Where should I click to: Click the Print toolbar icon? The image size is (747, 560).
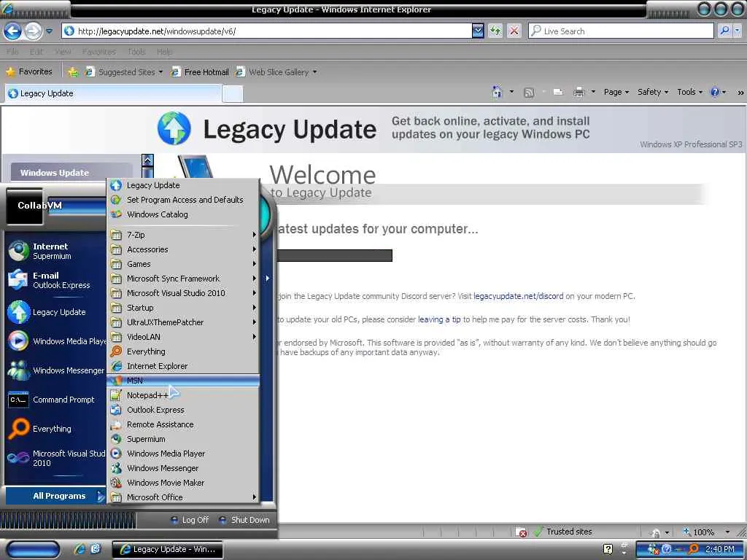[578, 93]
